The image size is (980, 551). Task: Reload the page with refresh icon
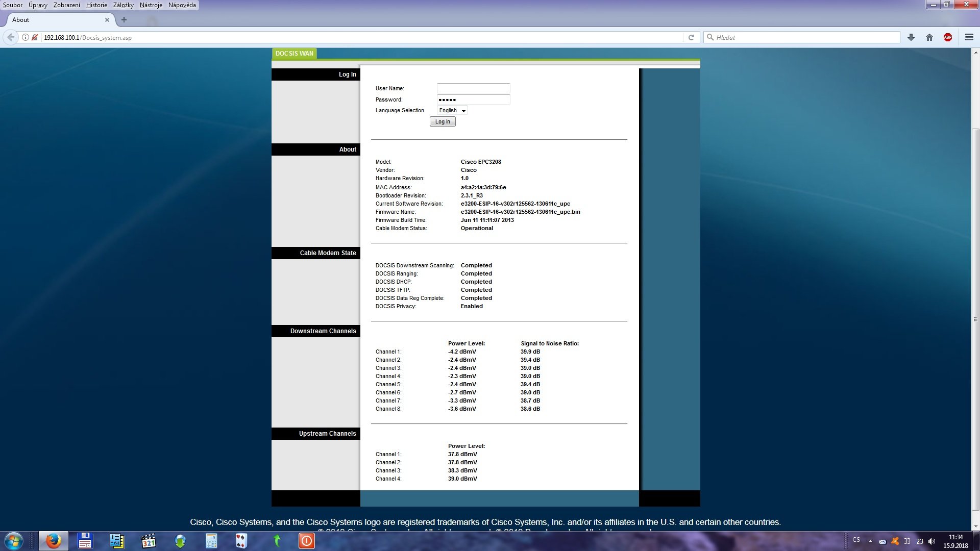(691, 37)
